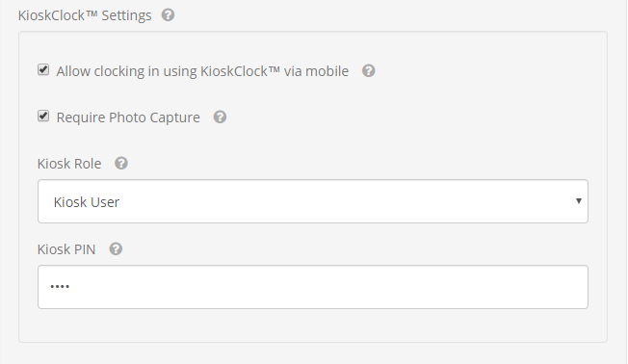This screenshot has height=364, width=628.
Task: Uncheck Allow clocking in via mobile checkbox
Action: point(43,69)
